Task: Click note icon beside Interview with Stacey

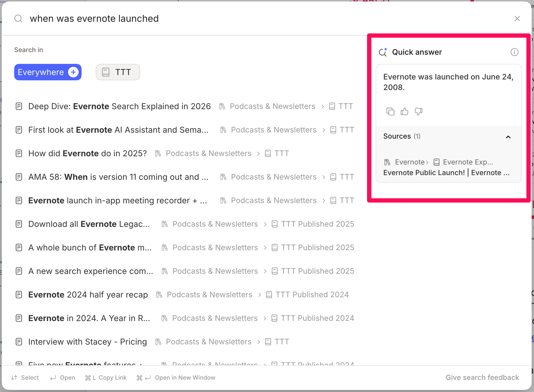Action: pyautogui.click(x=19, y=342)
